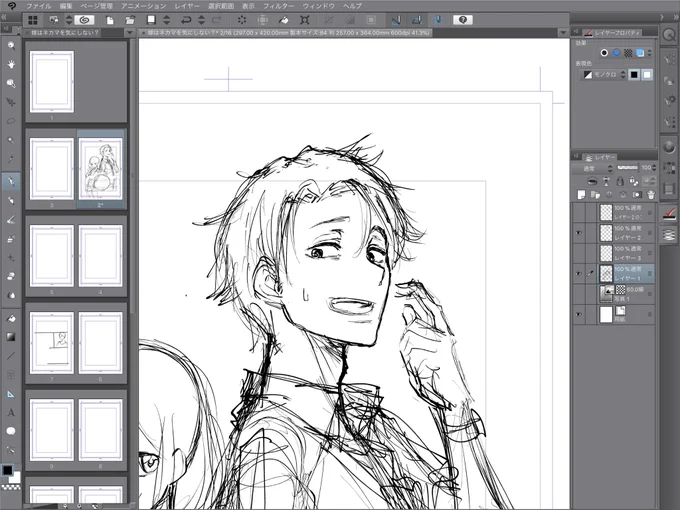Select the Eraser tool
Screen dimensions: 680x510
point(11,276)
